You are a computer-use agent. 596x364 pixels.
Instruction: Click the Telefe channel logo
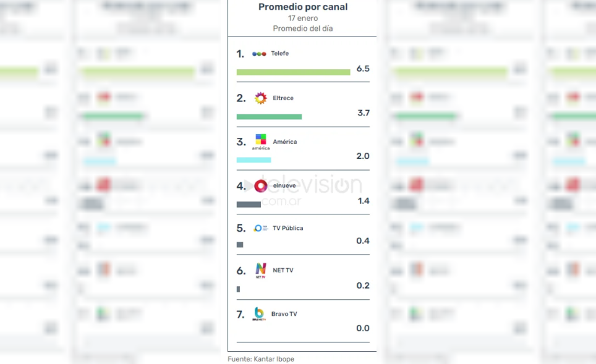pos(259,54)
